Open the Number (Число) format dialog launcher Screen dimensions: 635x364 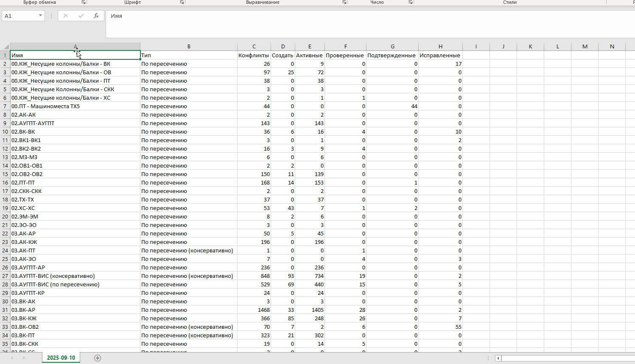pos(411,3)
